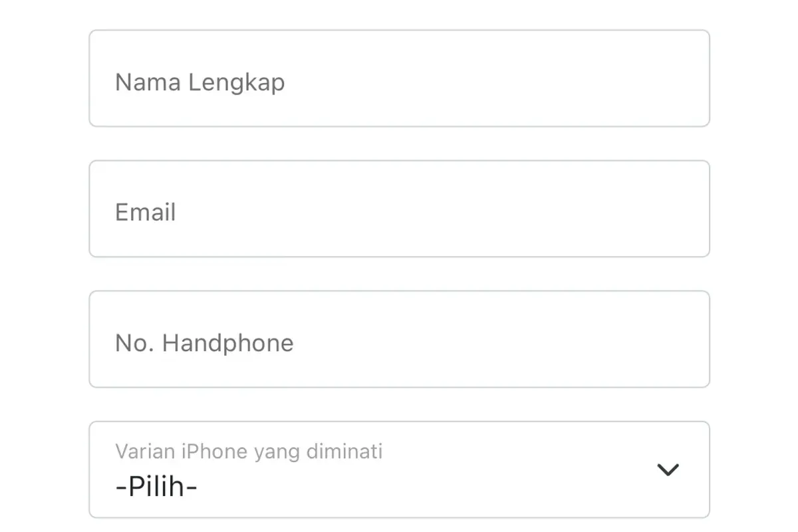Click the -Pilih- placeholder option
The height and width of the screenshot is (532, 798).
[x=156, y=487]
